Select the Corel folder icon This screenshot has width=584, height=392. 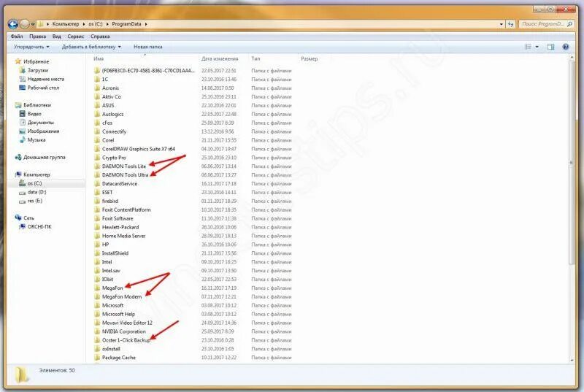tap(97, 140)
